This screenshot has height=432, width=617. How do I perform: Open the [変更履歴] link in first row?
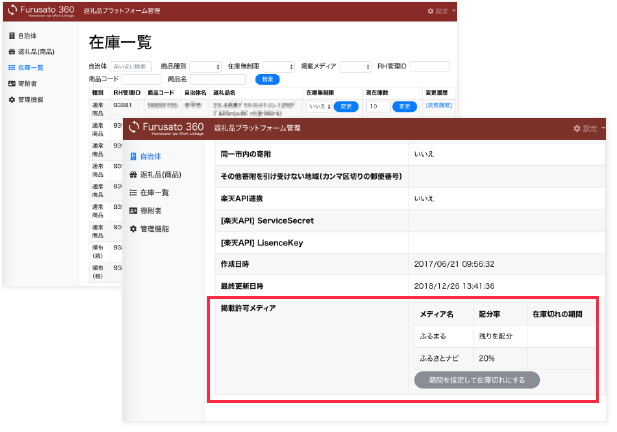point(439,105)
